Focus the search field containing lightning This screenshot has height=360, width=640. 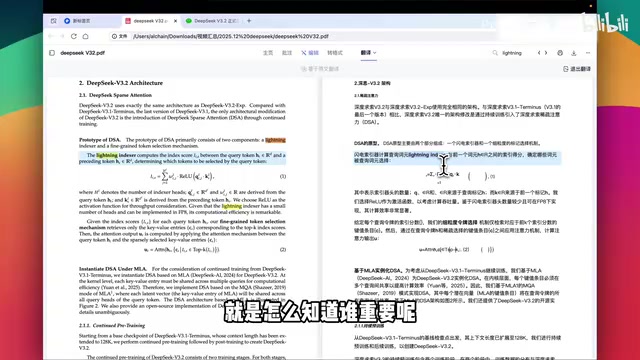pyautogui.click(x=512, y=53)
